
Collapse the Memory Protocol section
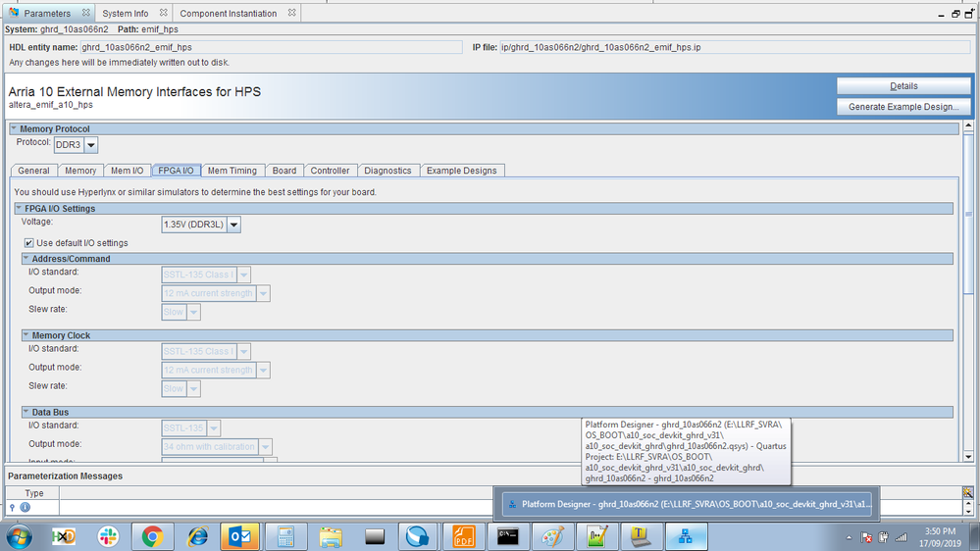[x=14, y=128]
